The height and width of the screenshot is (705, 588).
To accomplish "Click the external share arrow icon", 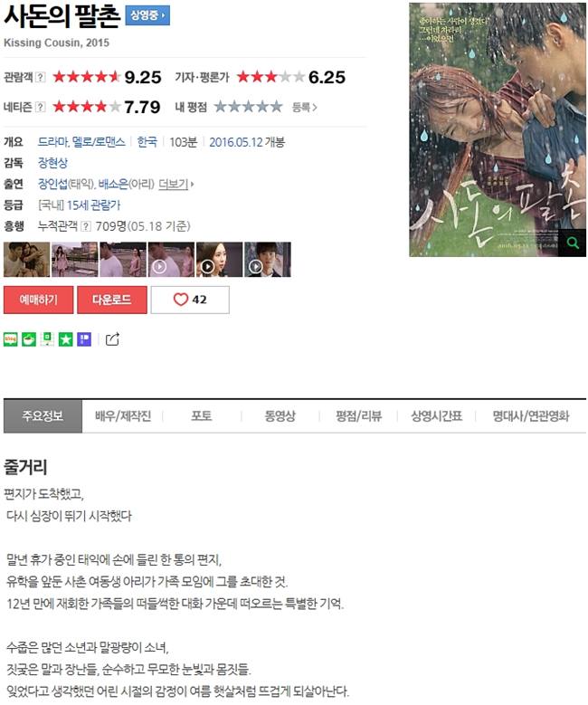I will [112, 339].
